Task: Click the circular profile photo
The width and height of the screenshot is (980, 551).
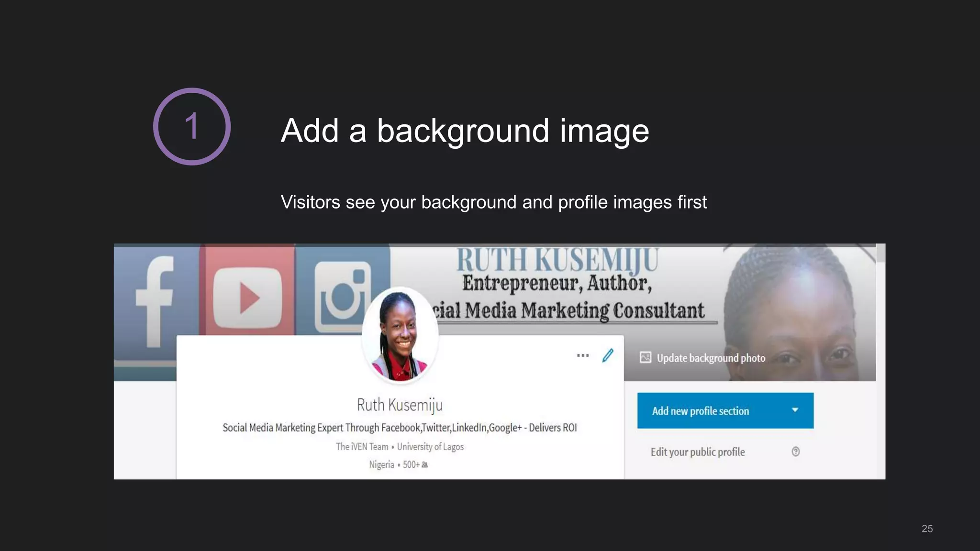Action: [x=400, y=335]
